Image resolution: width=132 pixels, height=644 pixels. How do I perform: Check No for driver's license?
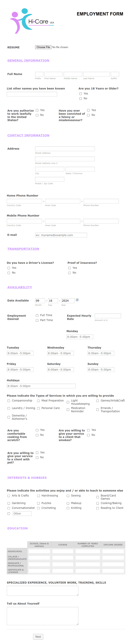coord(9,273)
